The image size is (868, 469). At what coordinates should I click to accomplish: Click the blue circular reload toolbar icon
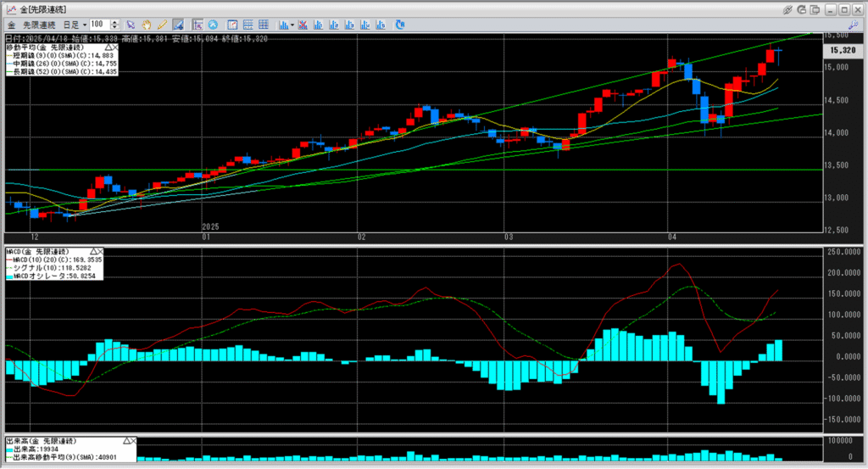[x=212, y=25]
